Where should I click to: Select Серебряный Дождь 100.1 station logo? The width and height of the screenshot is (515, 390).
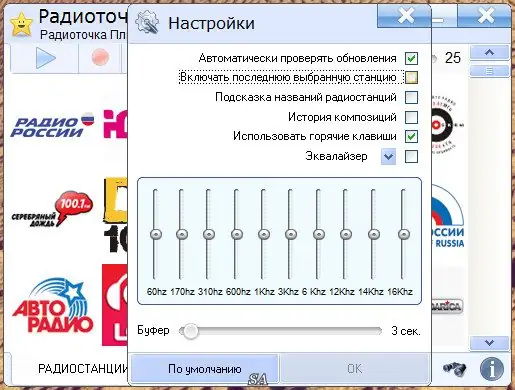click(52, 209)
